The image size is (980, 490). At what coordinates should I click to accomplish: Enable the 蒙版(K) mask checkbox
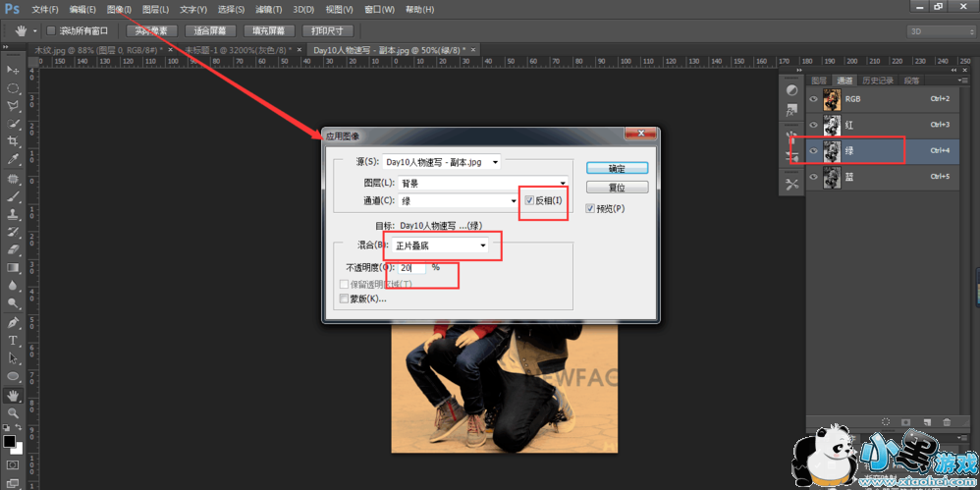click(x=343, y=299)
